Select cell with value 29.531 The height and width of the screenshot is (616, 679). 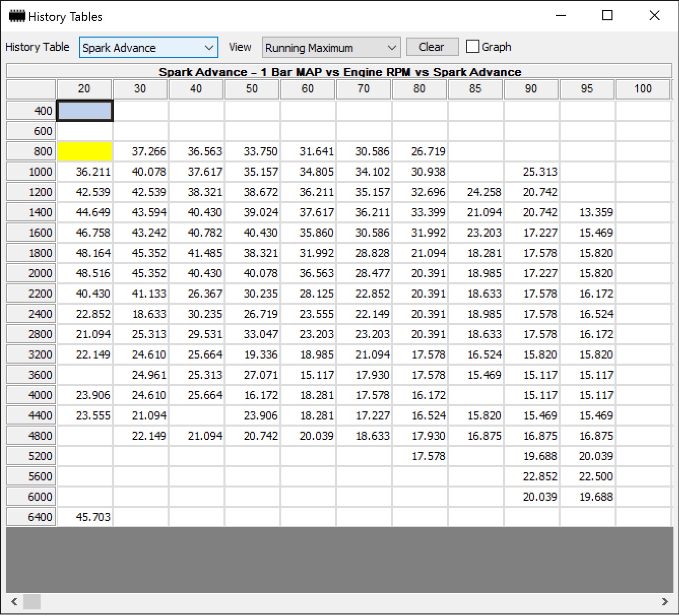[197, 334]
